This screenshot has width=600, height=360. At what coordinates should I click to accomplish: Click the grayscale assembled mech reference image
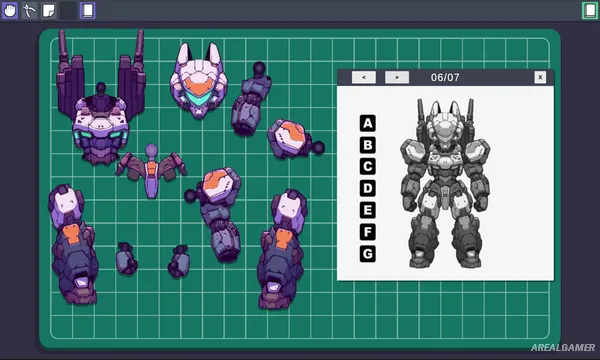(445, 183)
